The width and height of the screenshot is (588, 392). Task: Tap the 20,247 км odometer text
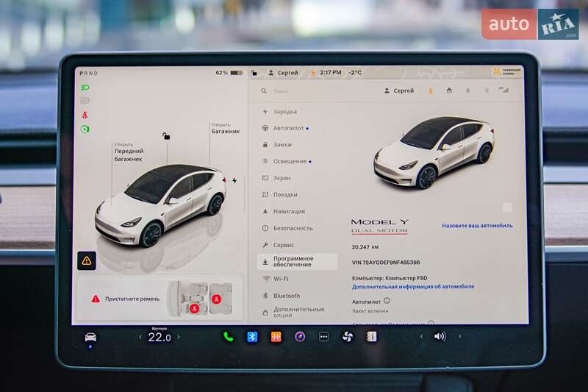click(365, 247)
